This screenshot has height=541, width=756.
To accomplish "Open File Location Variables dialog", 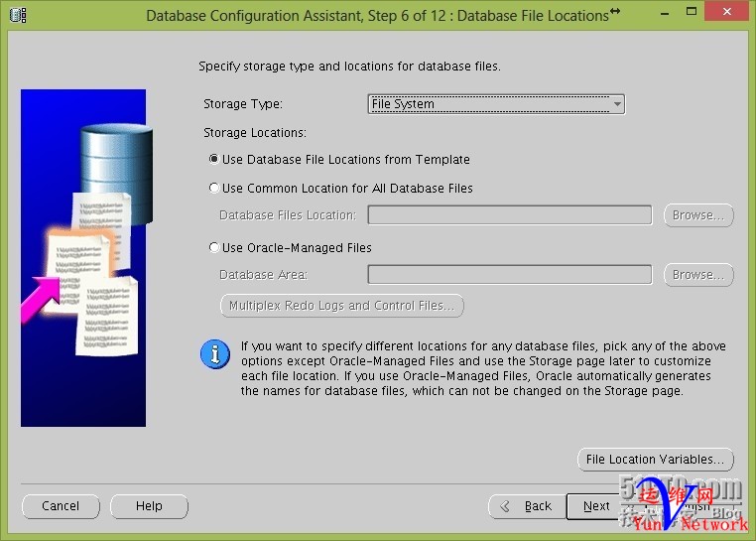I will pyautogui.click(x=655, y=459).
